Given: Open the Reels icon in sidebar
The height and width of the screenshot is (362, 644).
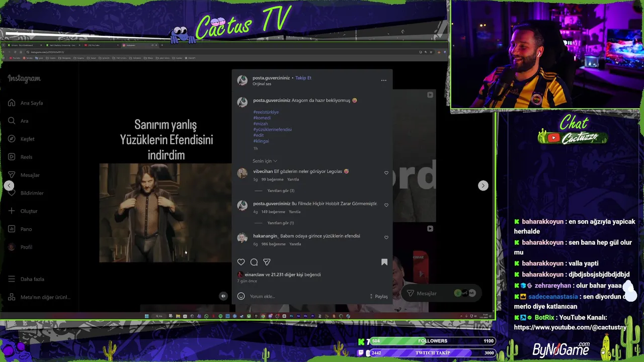Looking at the screenshot, I should (x=11, y=157).
